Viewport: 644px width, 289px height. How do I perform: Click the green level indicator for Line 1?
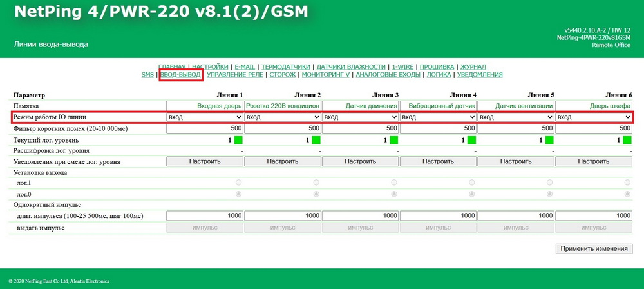click(238, 140)
